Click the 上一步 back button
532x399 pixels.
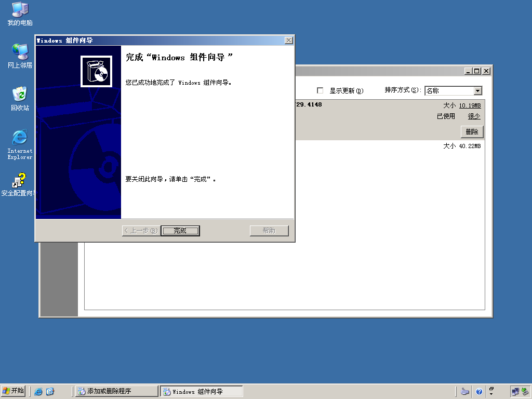pyautogui.click(x=141, y=231)
